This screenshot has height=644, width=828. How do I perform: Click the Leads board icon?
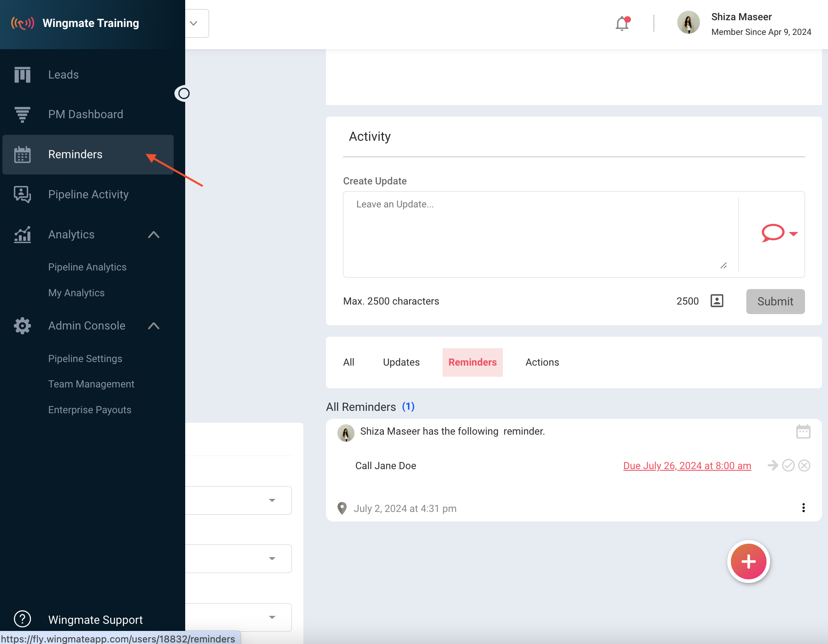pos(22,75)
